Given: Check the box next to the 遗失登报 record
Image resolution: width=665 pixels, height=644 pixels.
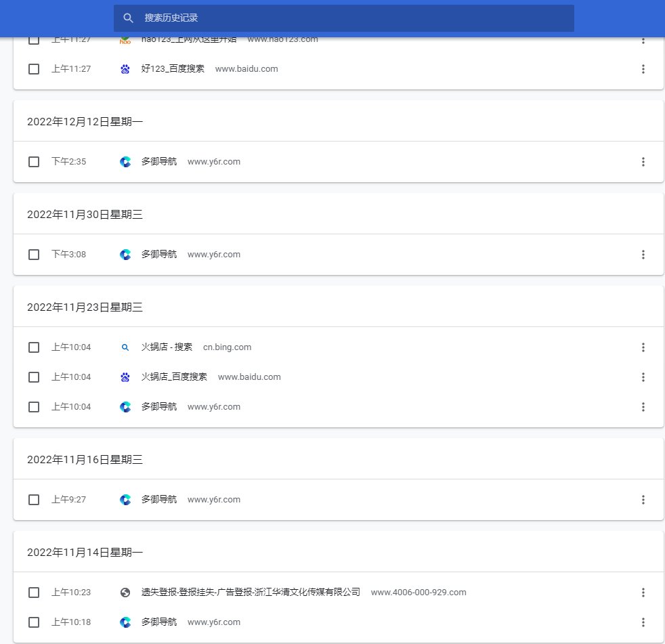Looking at the screenshot, I should [34, 592].
